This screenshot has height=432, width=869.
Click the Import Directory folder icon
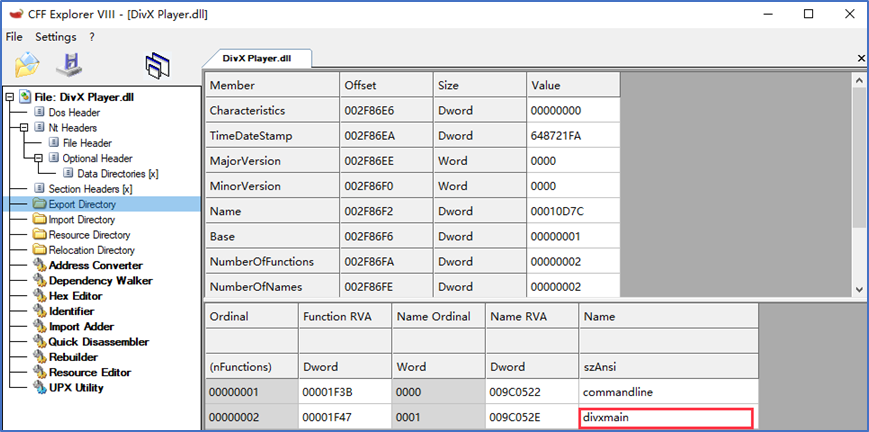pos(39,219)
